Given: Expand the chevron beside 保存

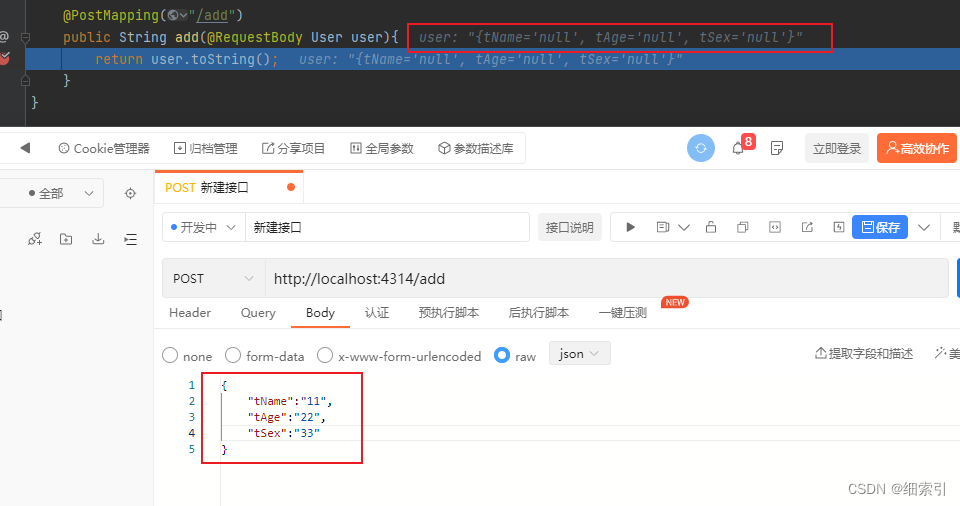Looking at the screenshot, I should 924,228.
